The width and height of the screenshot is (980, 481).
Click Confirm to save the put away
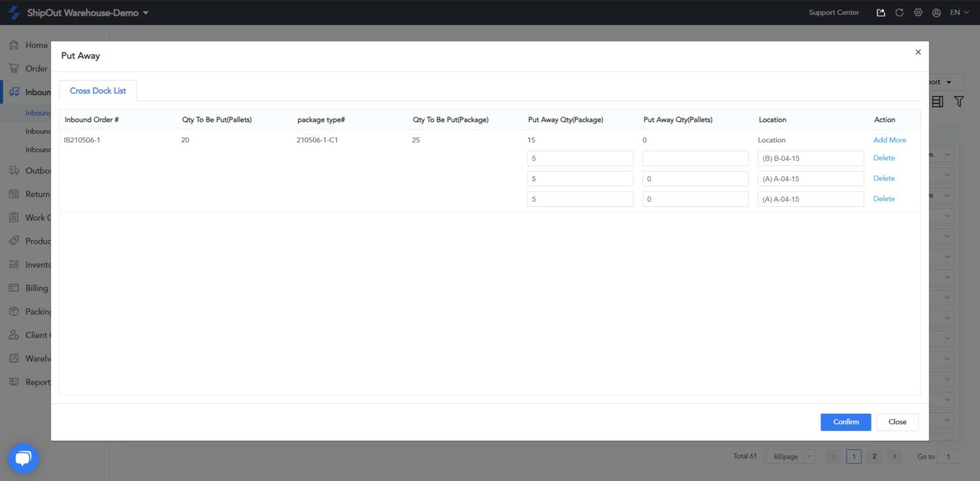[x=845, y=422]
